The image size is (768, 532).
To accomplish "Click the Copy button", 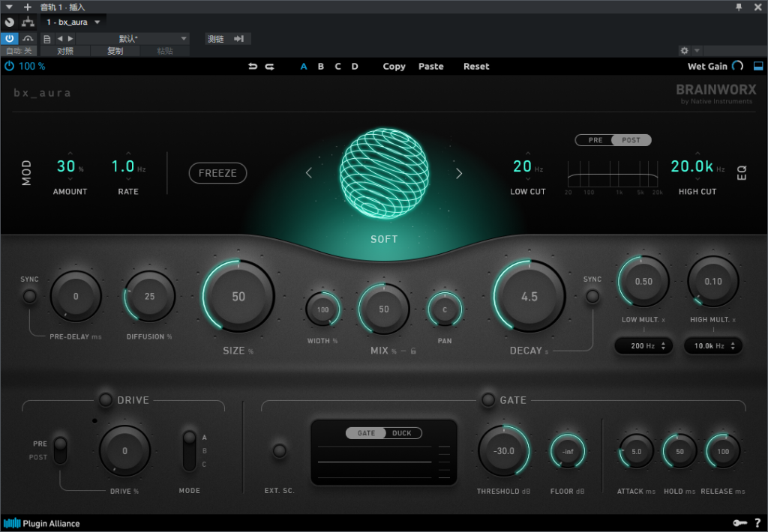I will [394, 67].
